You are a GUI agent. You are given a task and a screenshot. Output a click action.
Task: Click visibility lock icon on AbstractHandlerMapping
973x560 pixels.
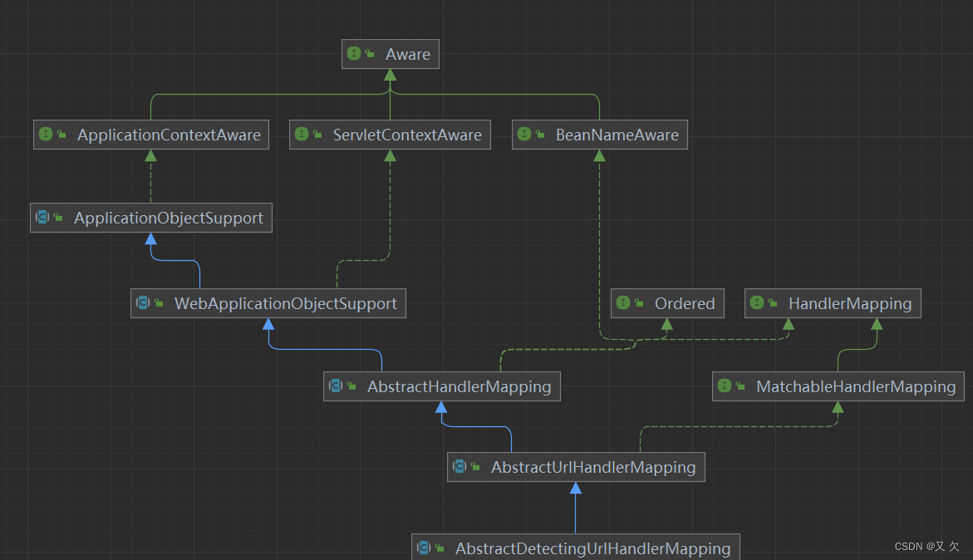(x=351, y=386)
